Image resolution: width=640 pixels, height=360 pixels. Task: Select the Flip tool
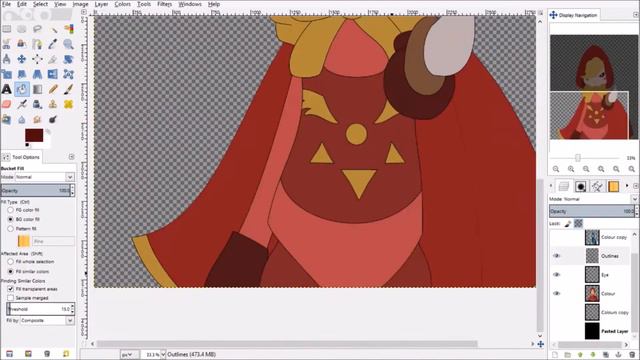[x=53, y=74]
